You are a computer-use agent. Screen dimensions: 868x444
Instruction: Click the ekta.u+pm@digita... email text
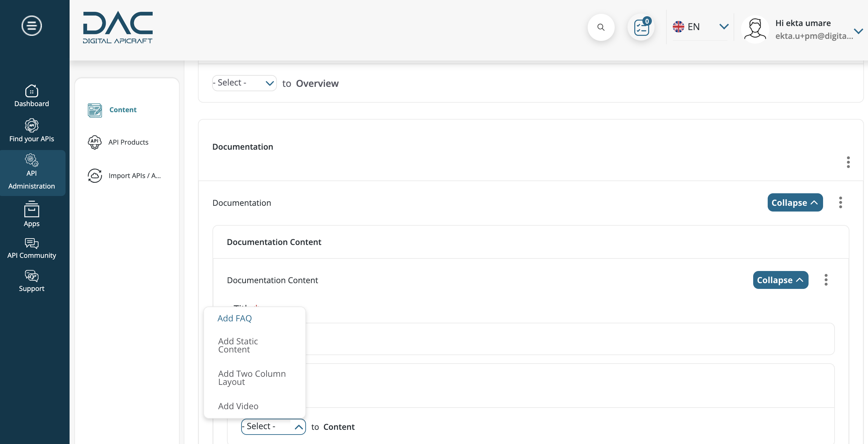(x=814, y=36)
